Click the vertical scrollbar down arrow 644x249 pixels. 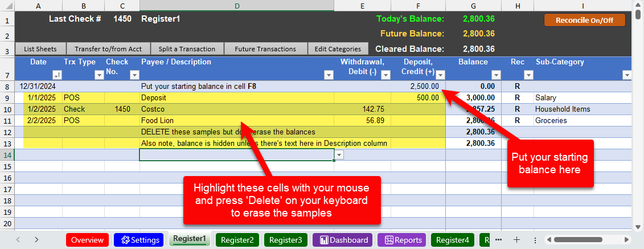pyautogui.click(x=638, y=226)
